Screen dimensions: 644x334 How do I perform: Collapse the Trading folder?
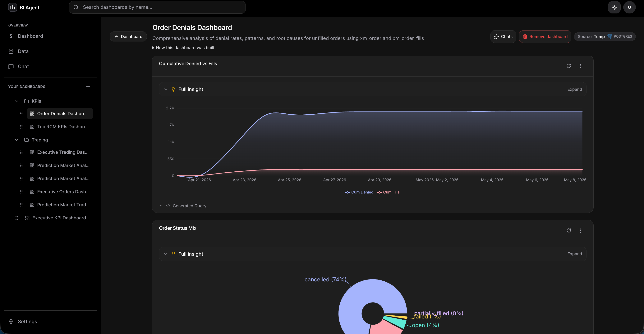[x=16, y=140]
